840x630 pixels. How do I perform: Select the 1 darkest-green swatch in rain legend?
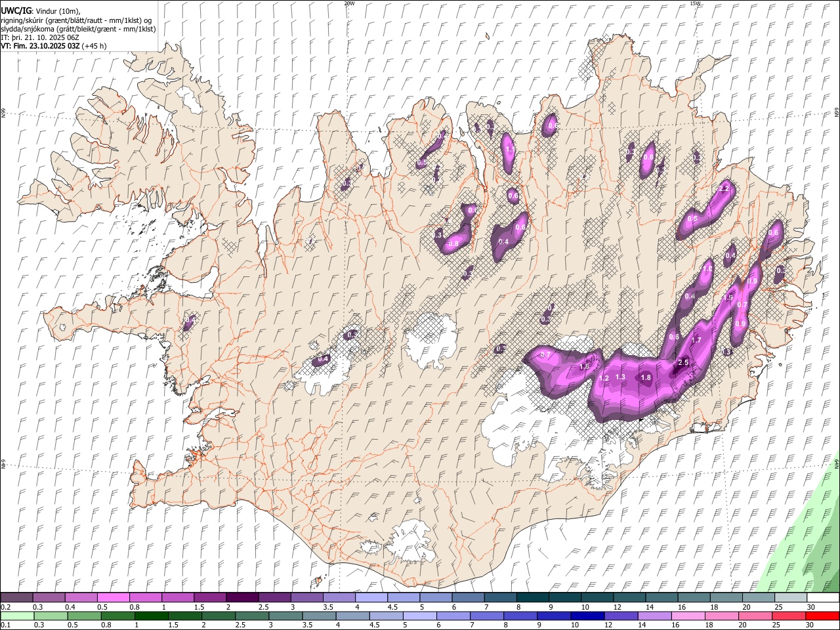(152, 616)
